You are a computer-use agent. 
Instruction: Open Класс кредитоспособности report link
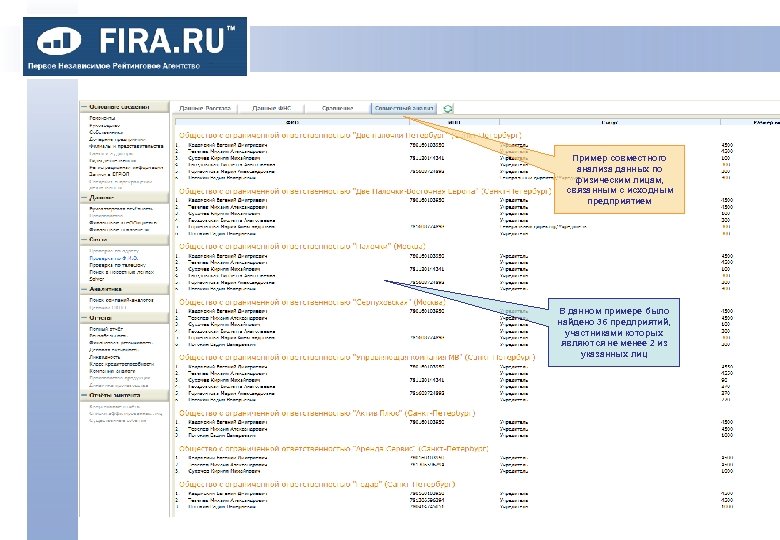(122, 364)
